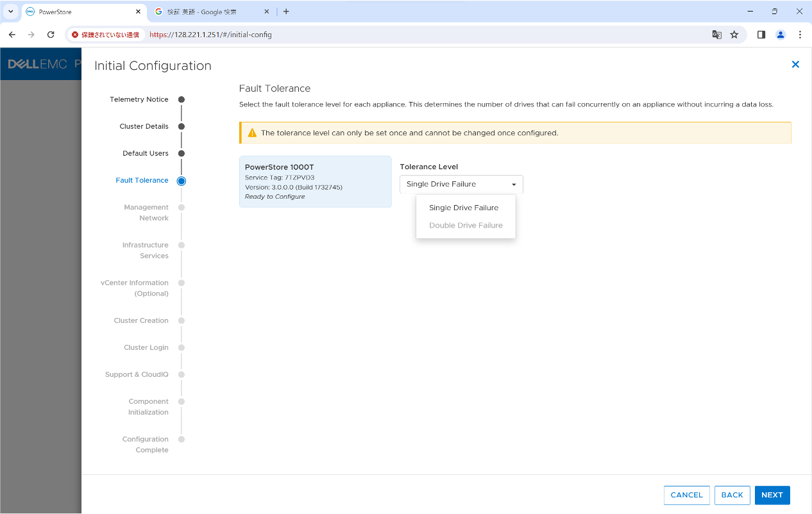Click the Initial Configuration title
This screenshot has width=812, height=514.
pyautogui.click(x=153, y=65)
